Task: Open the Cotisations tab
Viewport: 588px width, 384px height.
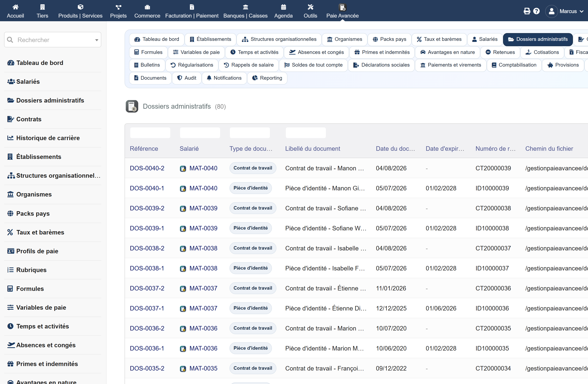Action: tap(542, 52)
